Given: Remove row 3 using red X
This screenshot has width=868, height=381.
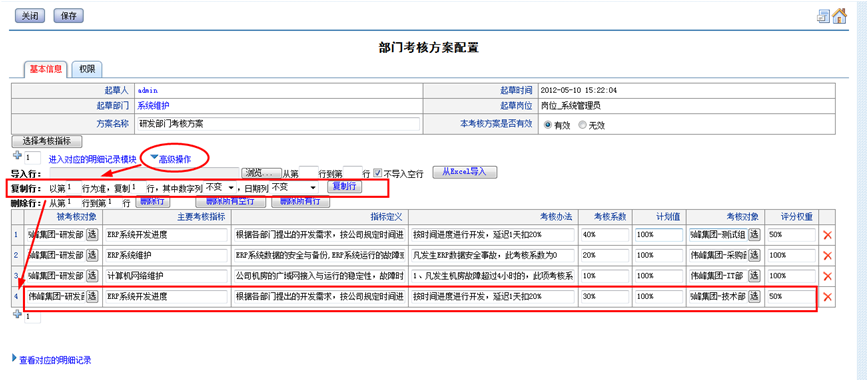Looking at the screenshot, I should pos(828,276).
